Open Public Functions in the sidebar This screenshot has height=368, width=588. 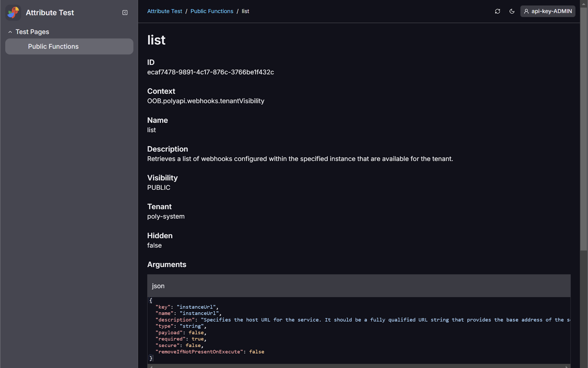[x=69, y=47]
